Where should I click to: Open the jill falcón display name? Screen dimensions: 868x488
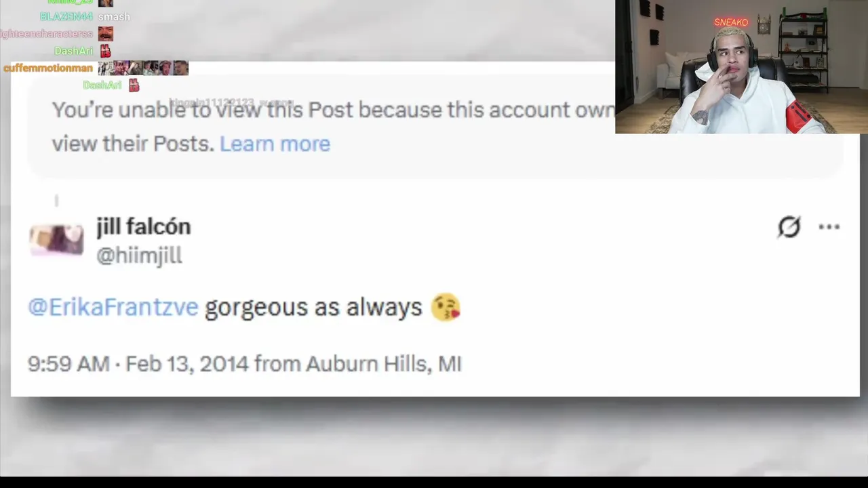[x=143, y=226]
